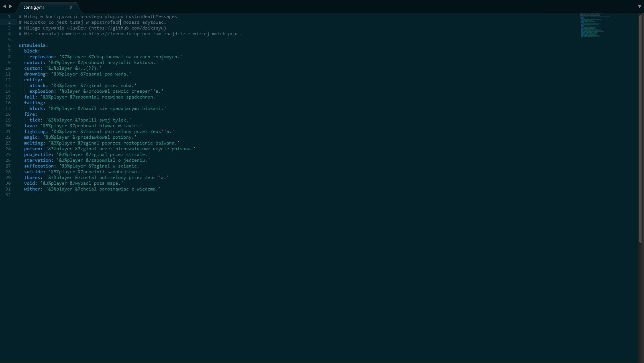644x363 pixels.
Task: Click the right tab navigation arrow
Action: point(11,6)
